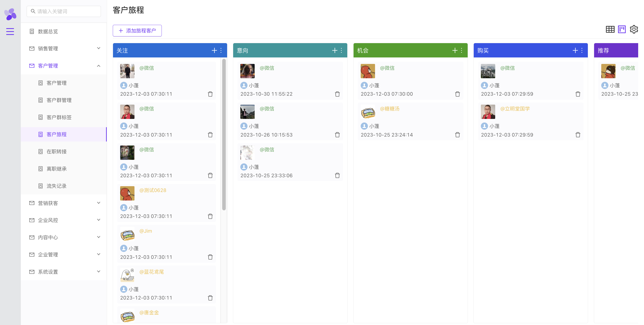Screen dimensions: 644x325
Task: Add card to 意向 column with plus
Action: coord(335,51)
